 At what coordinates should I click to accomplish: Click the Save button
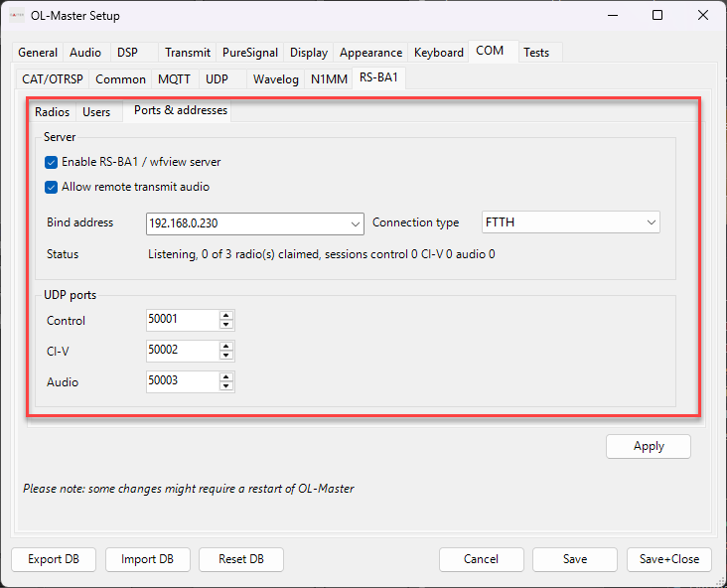pos(575,559)
